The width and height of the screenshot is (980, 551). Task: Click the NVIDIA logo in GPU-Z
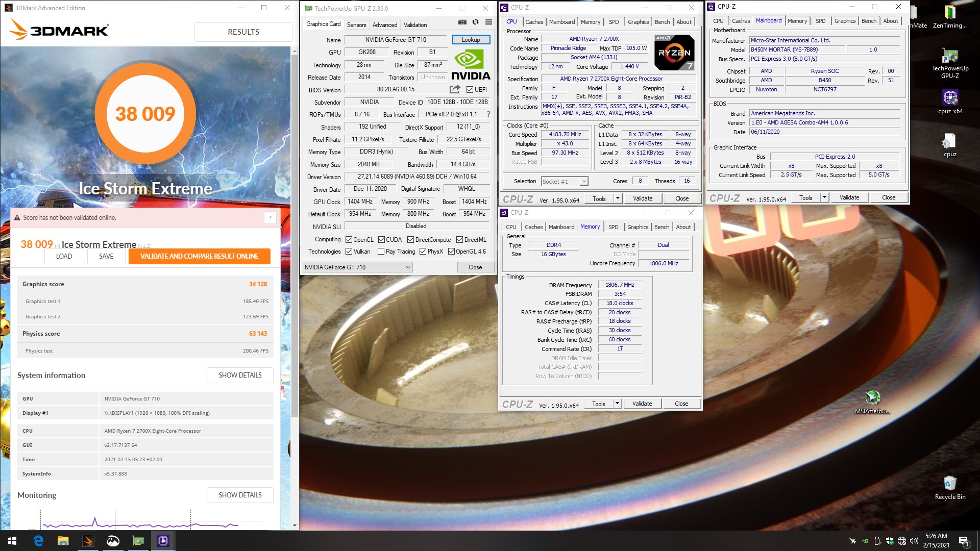pyautogui.click(x=471, y=65)
